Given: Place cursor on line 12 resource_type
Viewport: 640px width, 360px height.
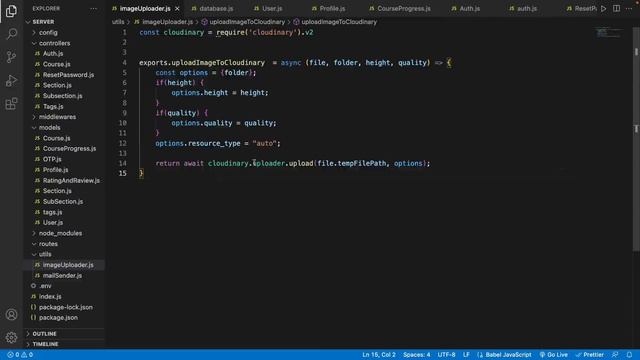Looking at the screenshot, I should tap(214, 143).
